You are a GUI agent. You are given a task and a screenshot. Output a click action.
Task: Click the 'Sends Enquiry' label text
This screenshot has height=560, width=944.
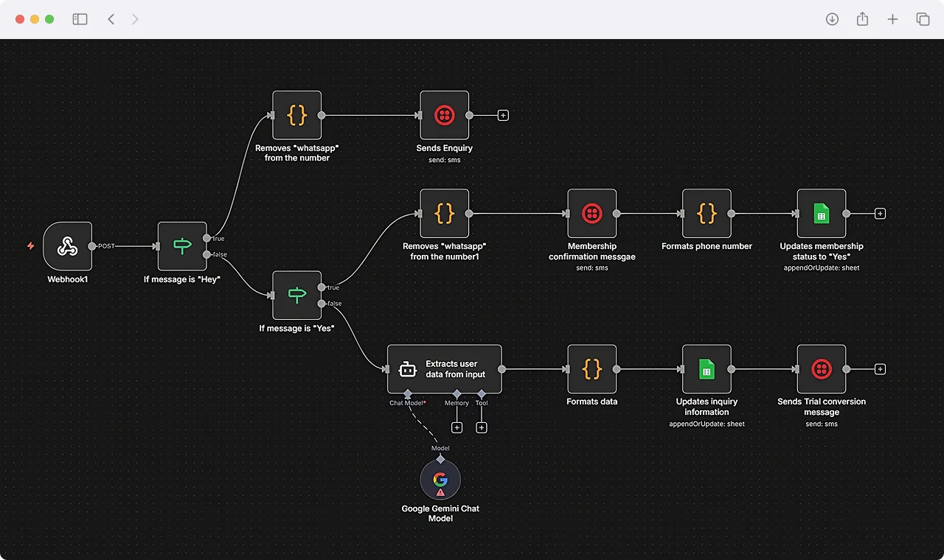445,148
